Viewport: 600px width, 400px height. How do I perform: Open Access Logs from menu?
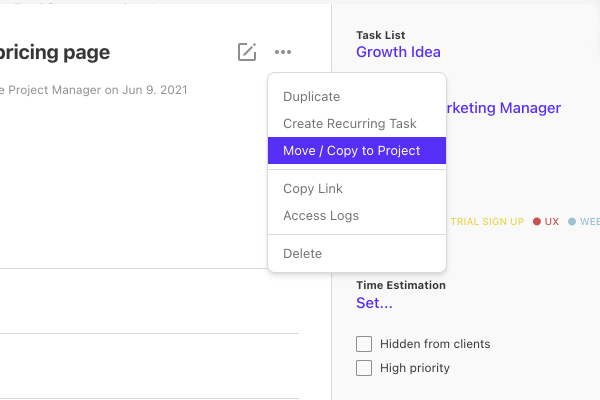click(x=357, y=216)
